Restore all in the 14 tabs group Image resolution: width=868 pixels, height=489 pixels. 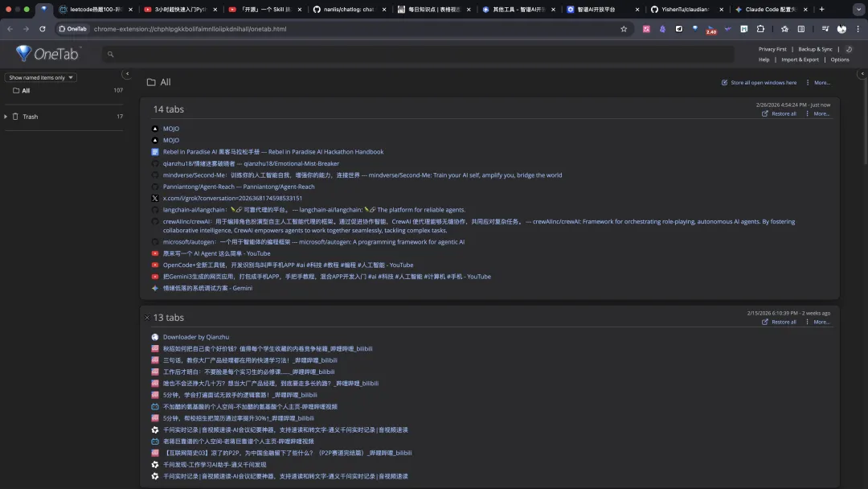click(779, 113)
